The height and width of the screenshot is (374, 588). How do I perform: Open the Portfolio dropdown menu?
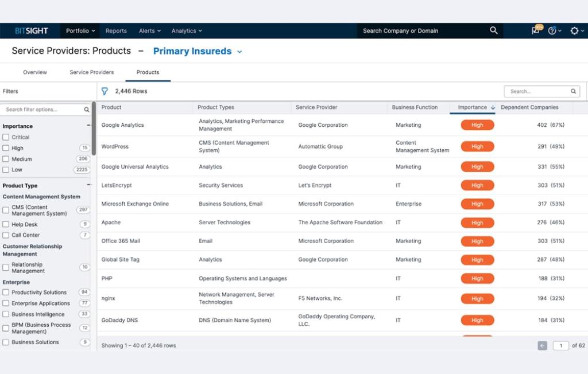[x=80, y=31]
